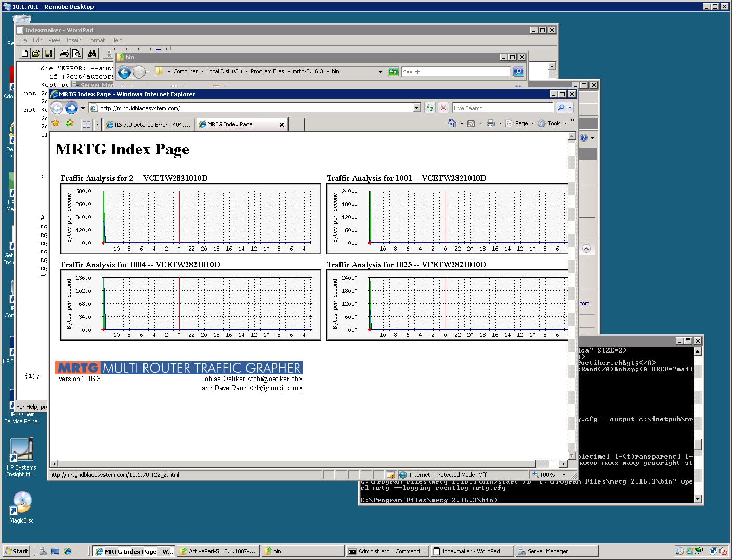Open print options dropdown arrow
732x560 pixels.
tap(500, 123)
